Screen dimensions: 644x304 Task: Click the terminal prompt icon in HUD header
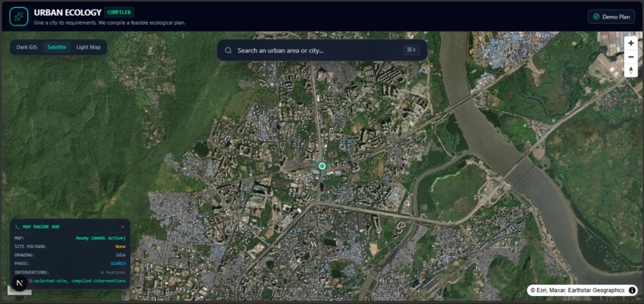pos(18,227)
